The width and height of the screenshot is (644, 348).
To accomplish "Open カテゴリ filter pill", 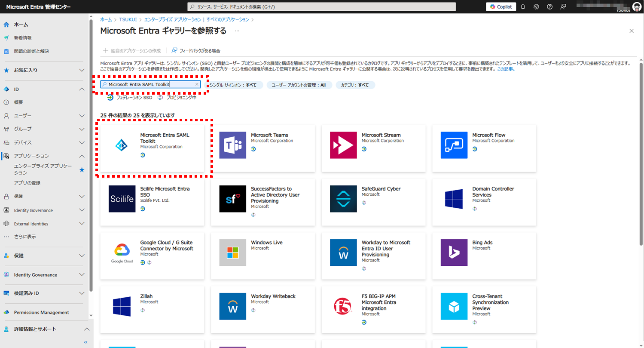I will 355,85.
